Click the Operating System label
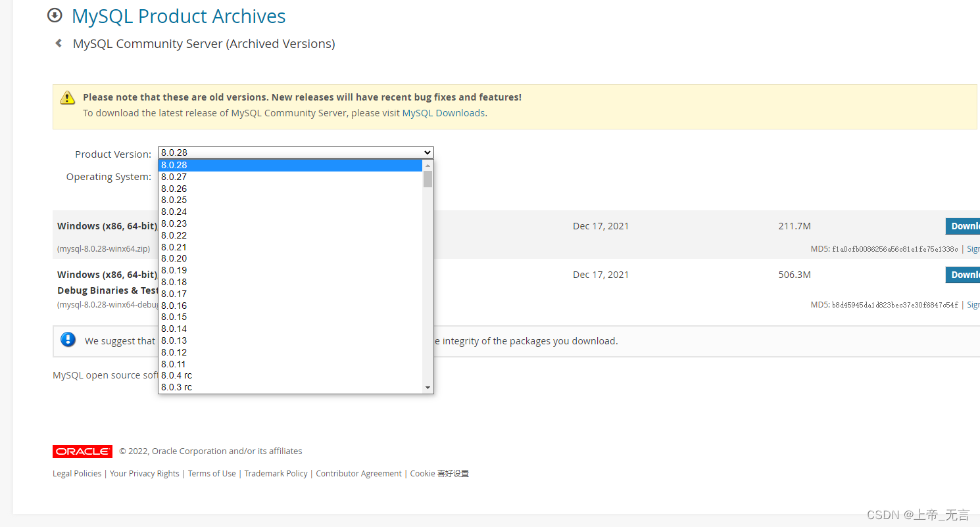This screenshot has height=527, width=980. pos(109,177)
